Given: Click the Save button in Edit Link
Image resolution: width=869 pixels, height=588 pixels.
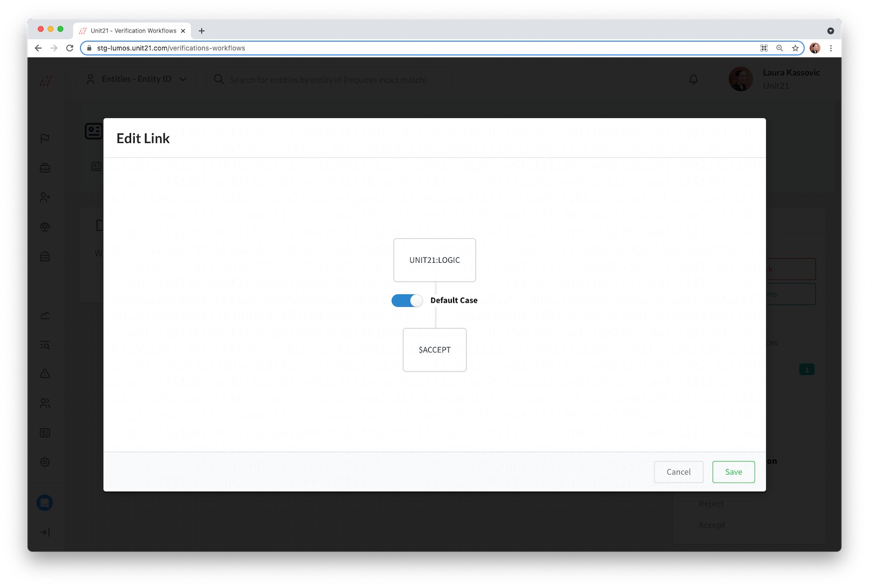Looking at the screenshot, I should (733, 472).
